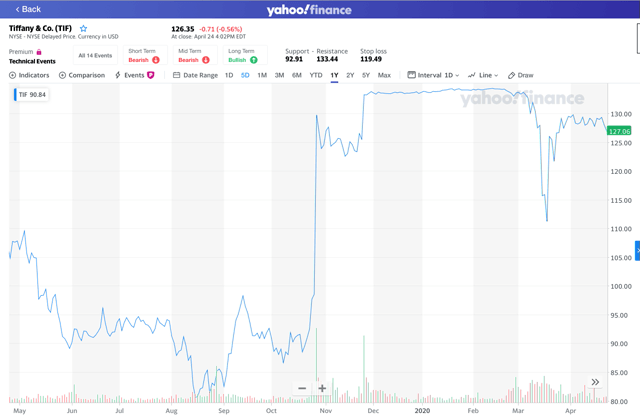The height and width of the screenshot is (420, 640).
Task: Jump to latest data double-chevron
Action: click(x=595, y=382)
